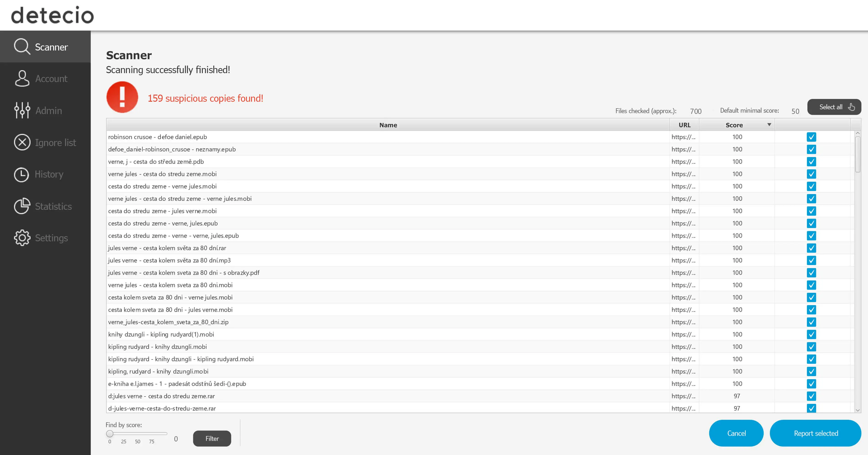This screenshot has height=455, width=868.
Task: Toggle the Score column sort arrow
Action: [x=769, y=125]
